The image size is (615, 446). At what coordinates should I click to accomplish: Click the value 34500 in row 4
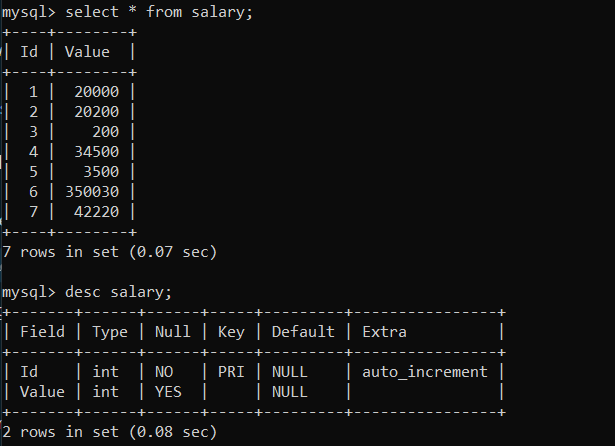pos(96,152)
